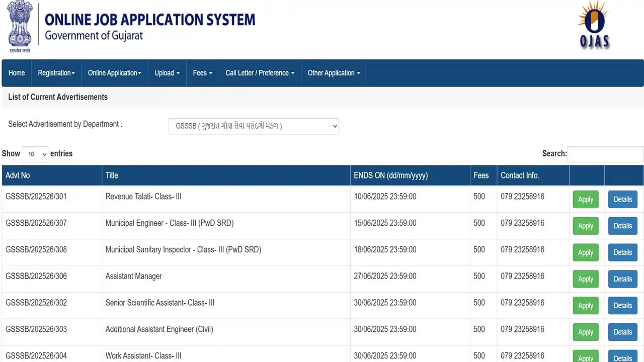Viewport: 644px width, 362px height.
Task: View Details for Work Assistant- Class- III
Action: coord(623,356)
